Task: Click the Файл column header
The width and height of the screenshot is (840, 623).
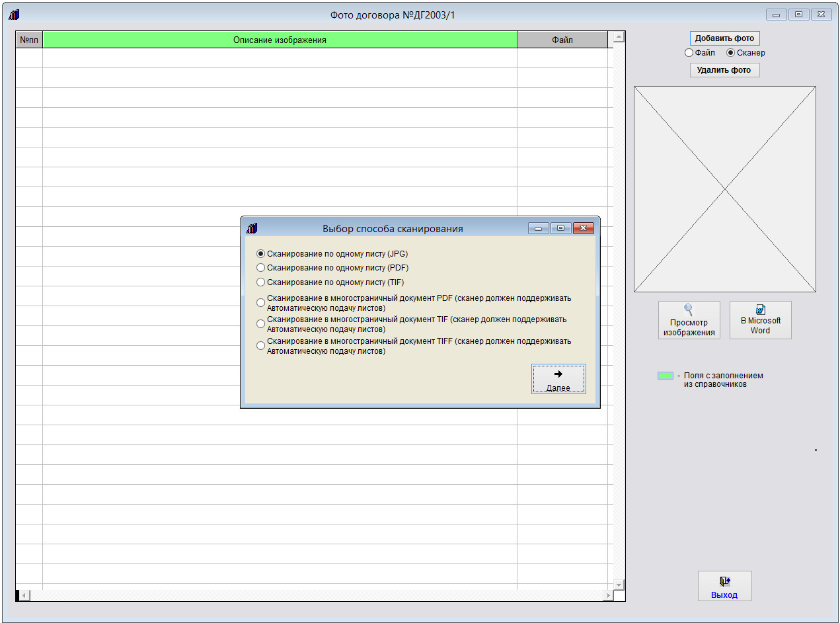Action: (562, 40)
